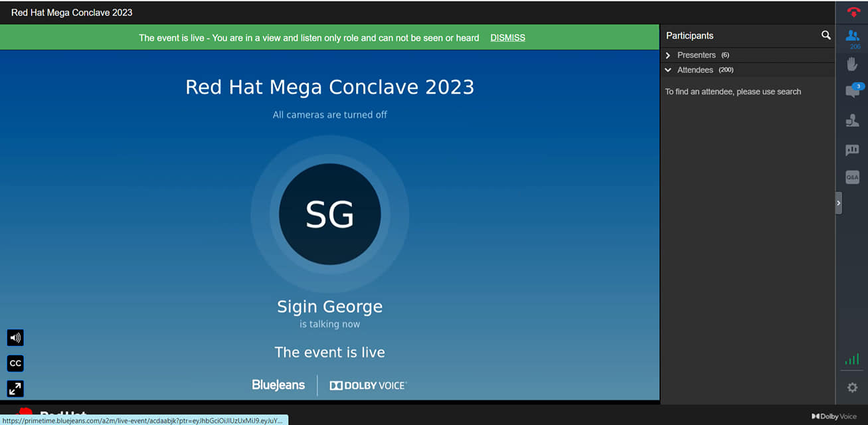Open the Participants people icon in sidebar

853,36
